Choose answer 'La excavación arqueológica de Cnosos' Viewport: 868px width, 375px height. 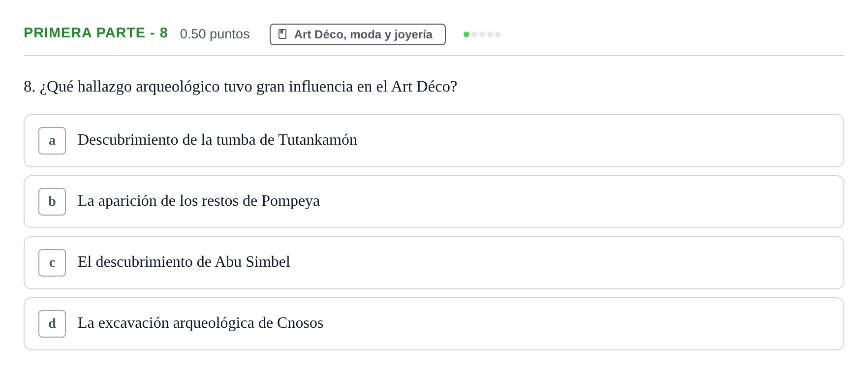point(434,324)
